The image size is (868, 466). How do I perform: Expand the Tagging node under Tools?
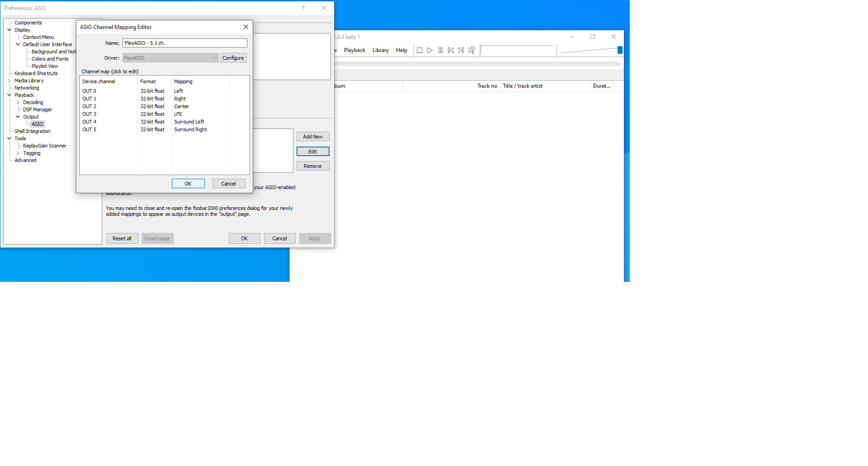click(18, 153)
